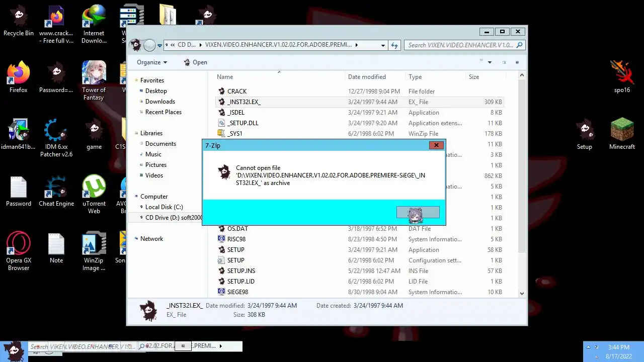Click the Explorer forward navigation button
Screen dimensions: 644x362
click(149, 45)
